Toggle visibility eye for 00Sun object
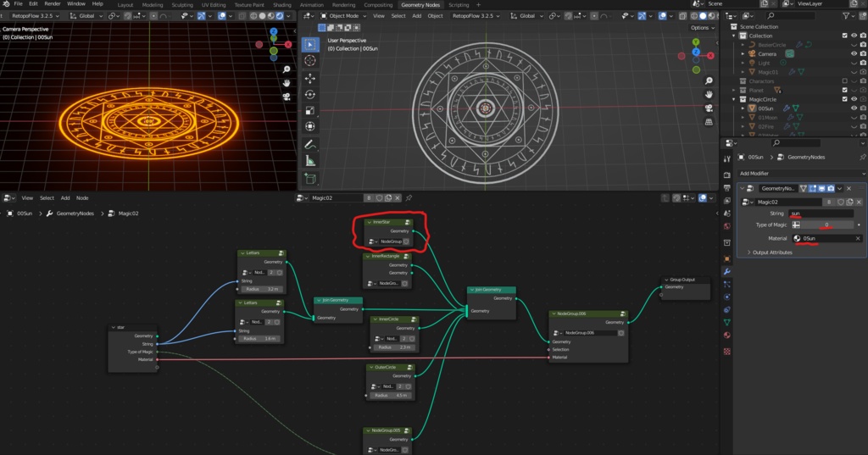Screen dimensions: 868x455 [x=854, y=108]
